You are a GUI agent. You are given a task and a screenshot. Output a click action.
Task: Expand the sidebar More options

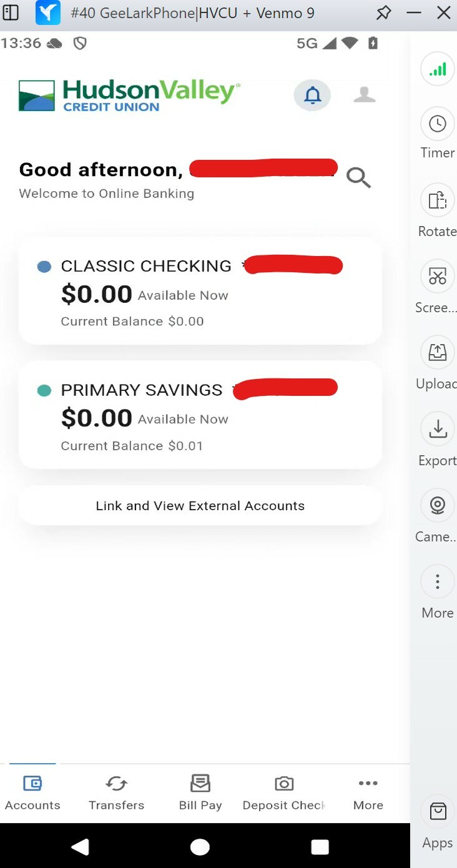437,593
